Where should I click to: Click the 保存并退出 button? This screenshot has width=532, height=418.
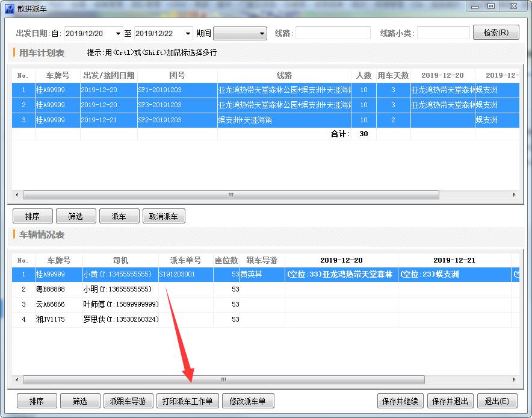pyautogui.click(x=450, y=401)
